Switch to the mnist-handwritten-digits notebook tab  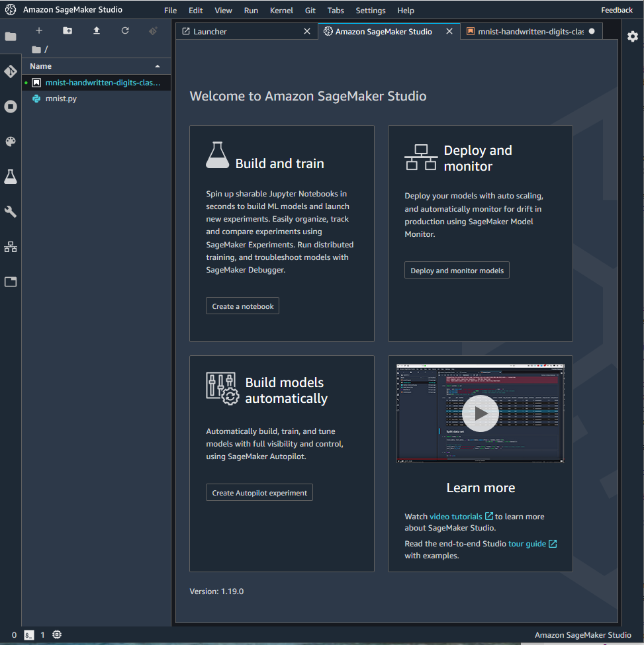tap(531, 32)
